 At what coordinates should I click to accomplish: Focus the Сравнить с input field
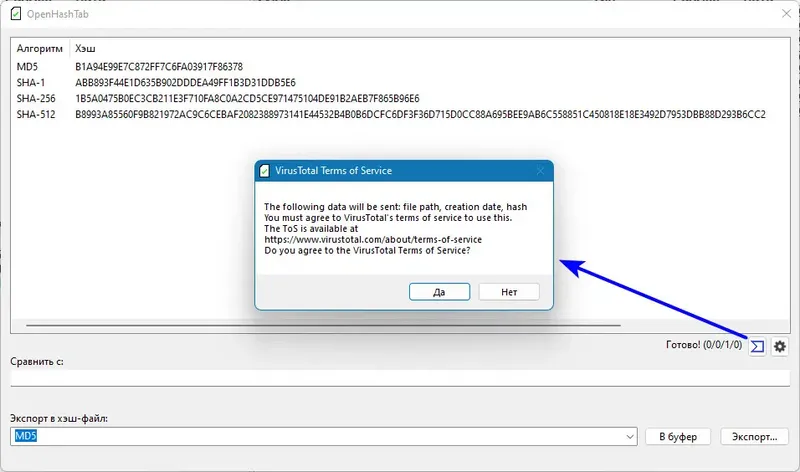pos(400,378)
